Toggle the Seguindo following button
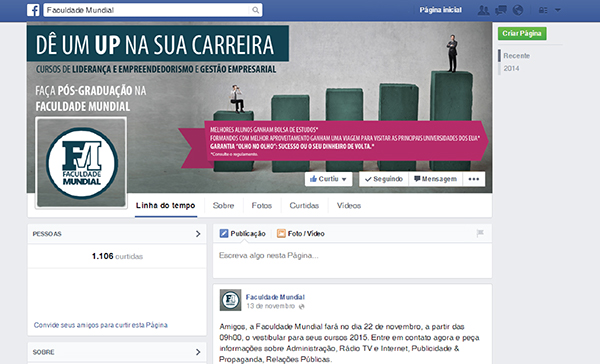This screenshot has height=364, width=600. (384, 179)
